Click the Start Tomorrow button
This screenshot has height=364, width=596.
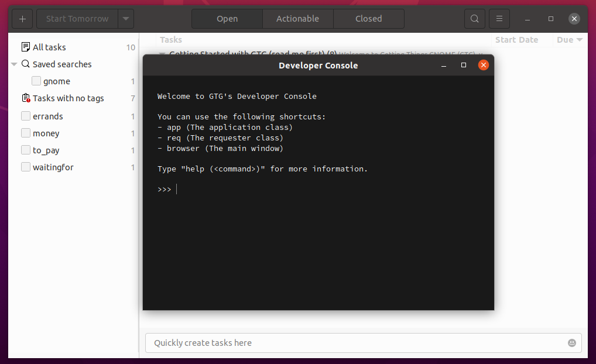pyautogui.click(x=77, y=19)
